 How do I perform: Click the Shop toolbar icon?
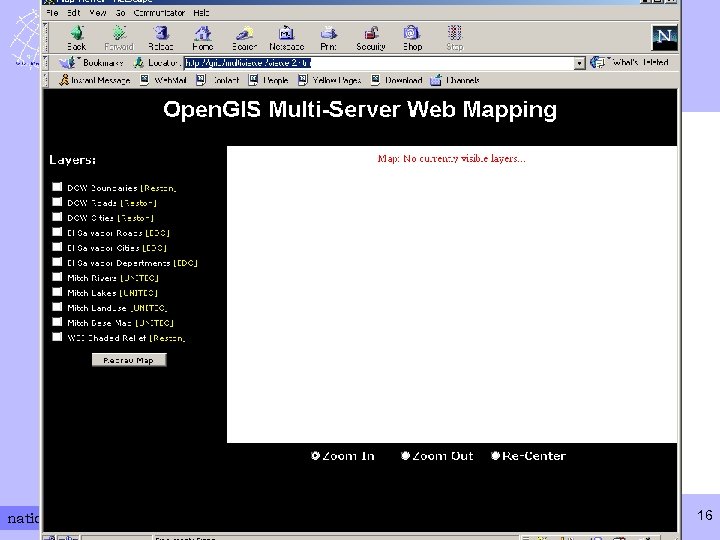coord(412,33)
